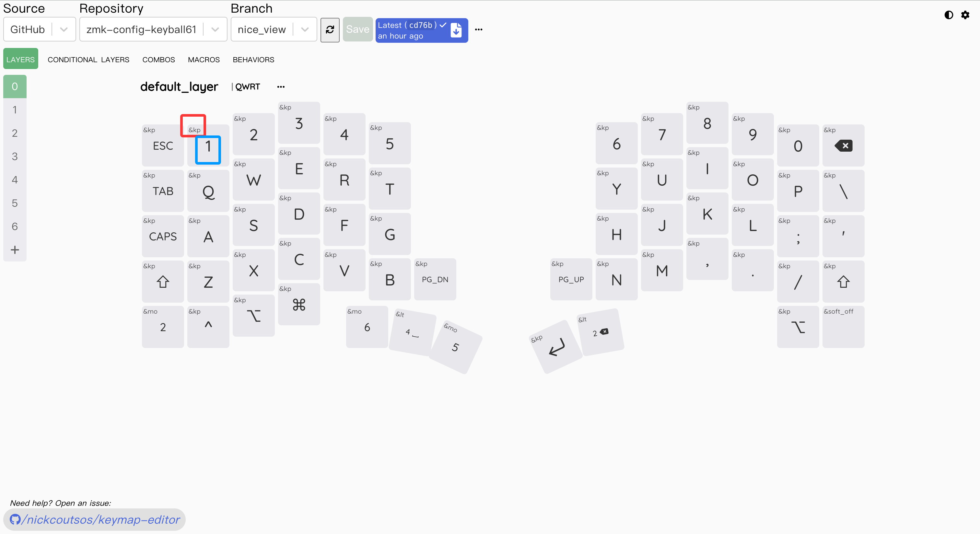Click the left Shift arrow key
980x534 pixels.
coord(163,282)
